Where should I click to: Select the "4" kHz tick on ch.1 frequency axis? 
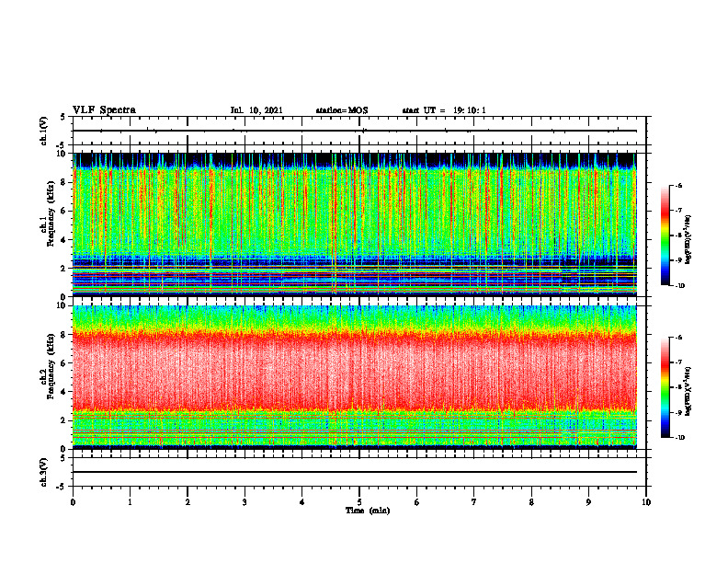point(64,240)
